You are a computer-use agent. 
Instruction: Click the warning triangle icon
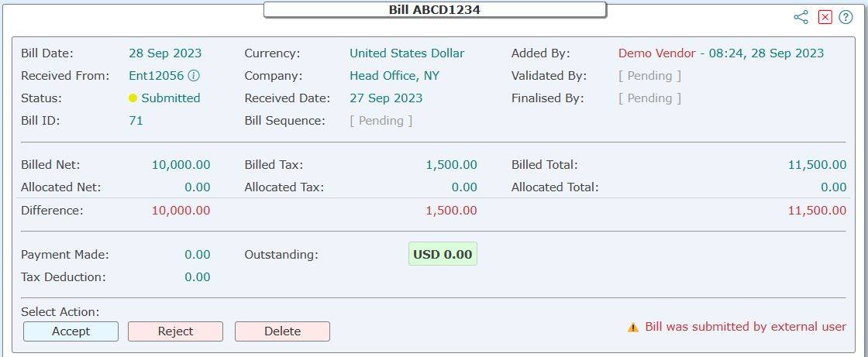[633, 327]
